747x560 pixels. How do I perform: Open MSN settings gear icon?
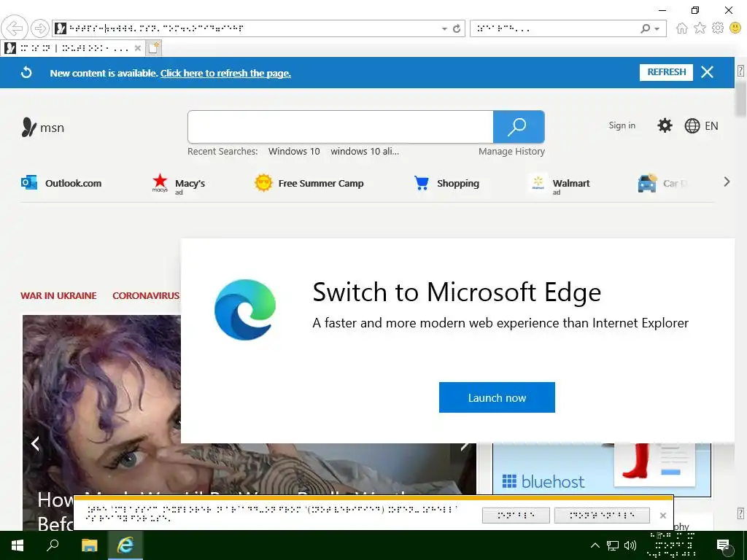665,125
